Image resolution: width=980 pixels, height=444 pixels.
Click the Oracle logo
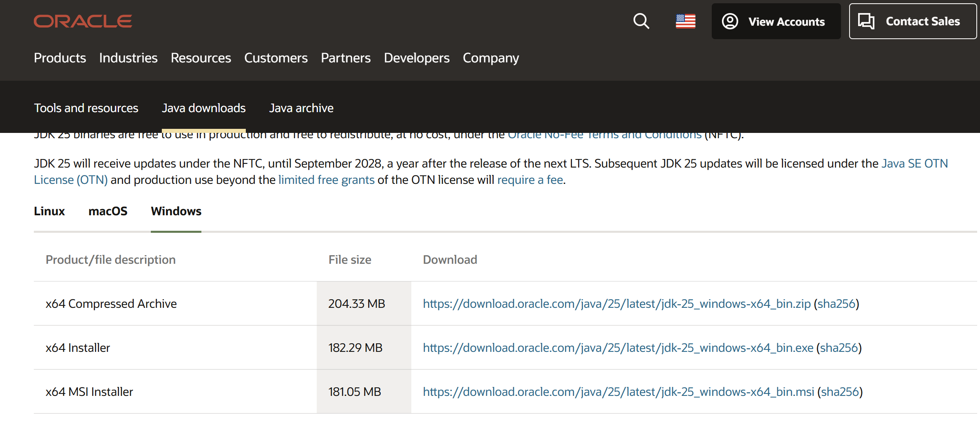coord(83,21)
